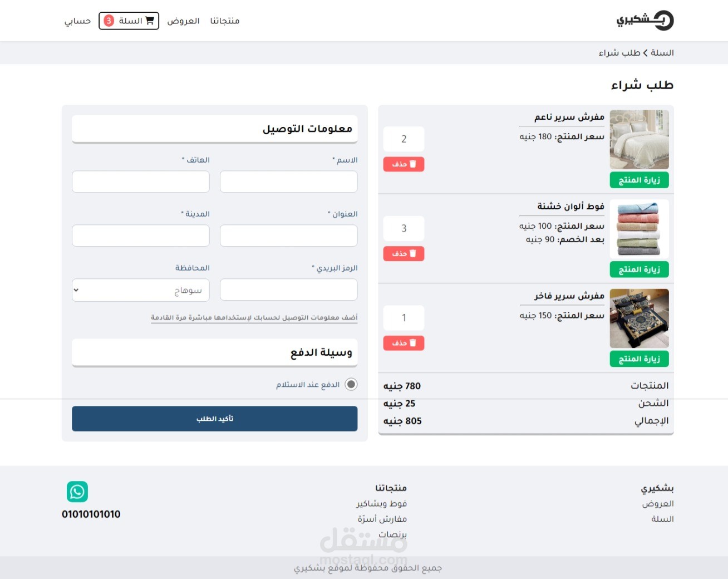
Task: Click the الرمز البريدي postal code field
Action: point(289,289)
